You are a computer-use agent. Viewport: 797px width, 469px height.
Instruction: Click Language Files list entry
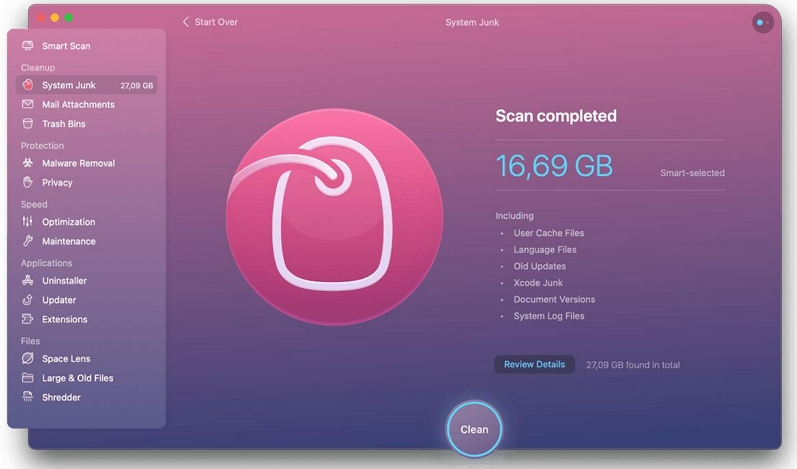click(545, 249)
